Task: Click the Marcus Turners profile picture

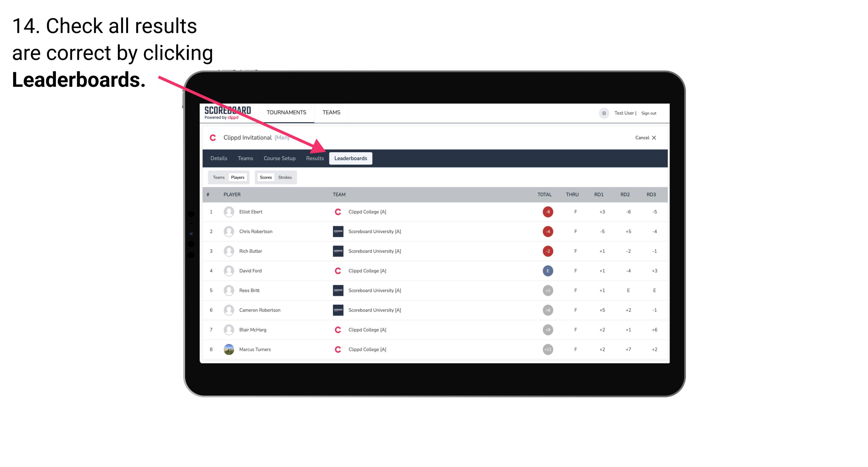Action: (228, 349)
